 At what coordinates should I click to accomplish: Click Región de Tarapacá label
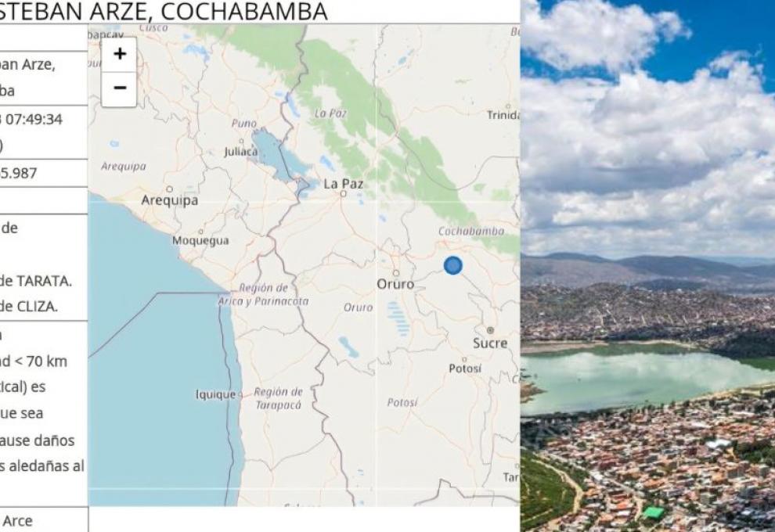(278, 399)
